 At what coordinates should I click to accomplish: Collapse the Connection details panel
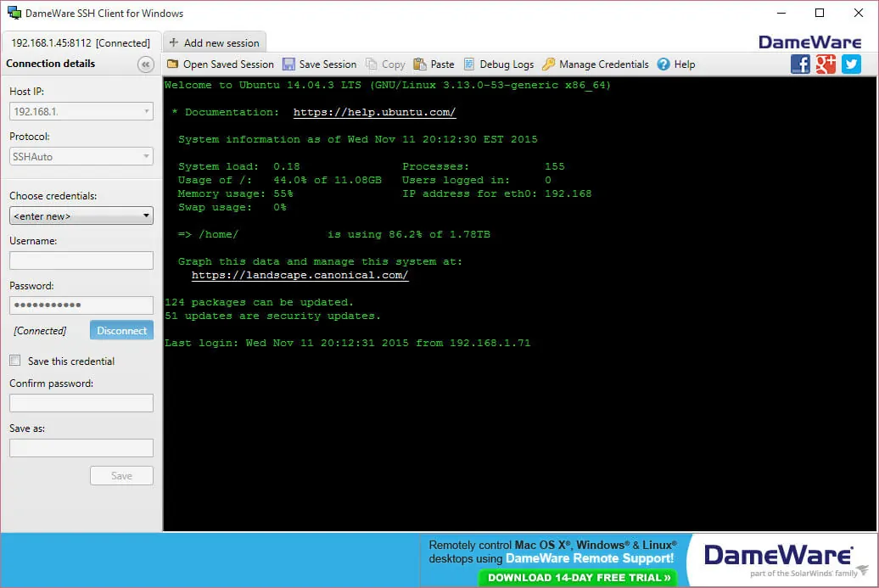tap(146, 64)
